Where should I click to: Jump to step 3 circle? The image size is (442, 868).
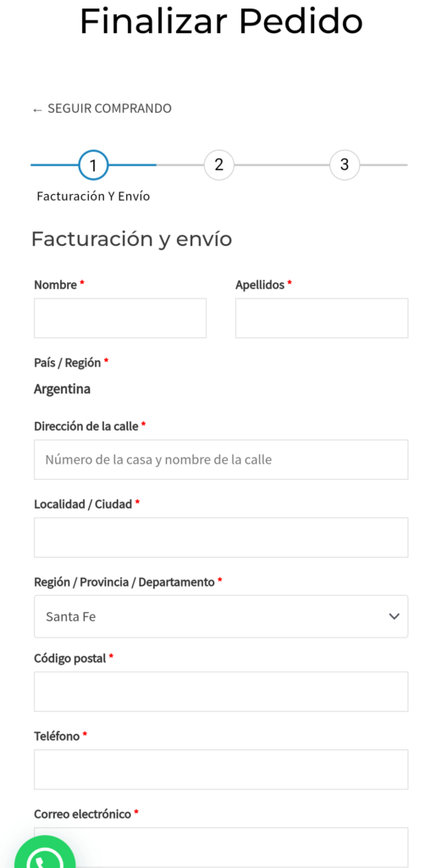(x=345, y=165)
